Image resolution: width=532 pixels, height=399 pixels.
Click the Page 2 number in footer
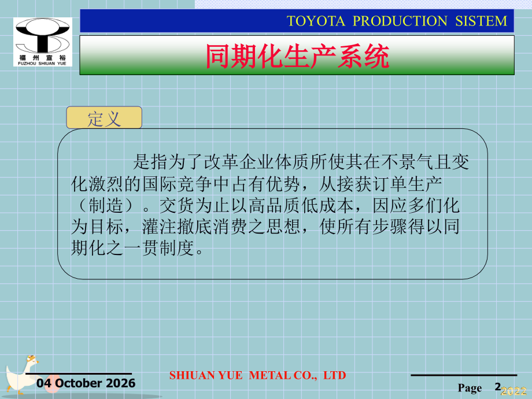pyautogui.click(x=479, y=387)
